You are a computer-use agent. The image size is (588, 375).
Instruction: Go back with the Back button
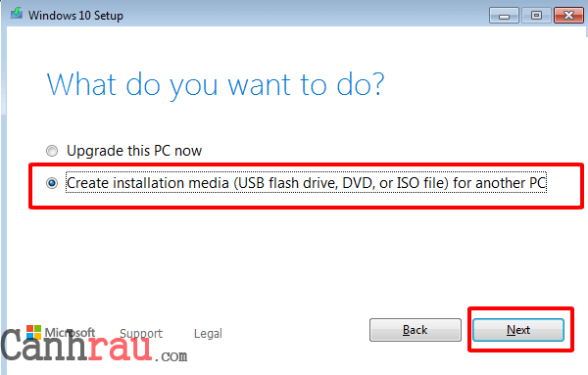[416, 330]
